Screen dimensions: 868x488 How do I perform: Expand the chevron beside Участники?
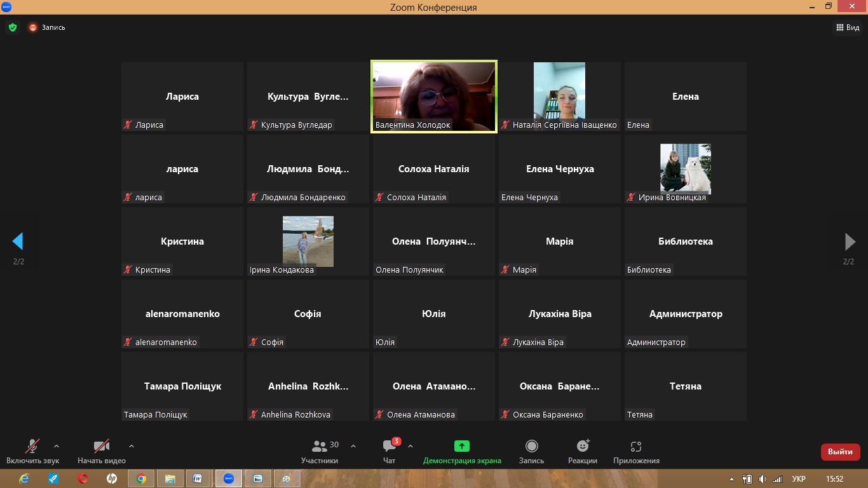(x=353, y=446)
